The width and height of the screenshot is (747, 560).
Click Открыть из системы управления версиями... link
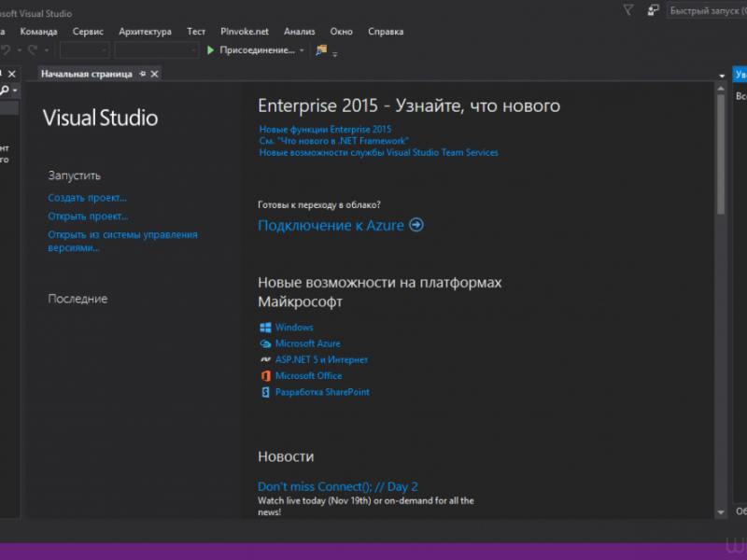(122, 241)
